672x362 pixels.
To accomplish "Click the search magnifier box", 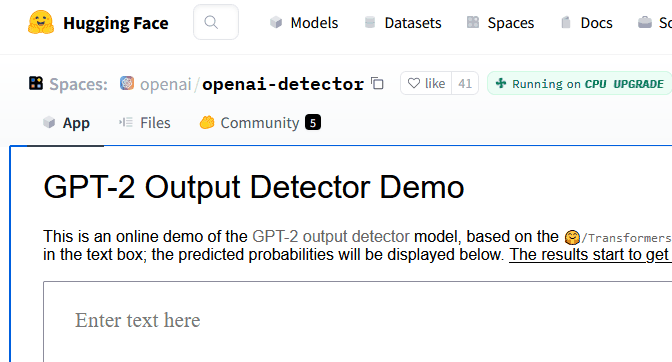I will tap(216, 22).
